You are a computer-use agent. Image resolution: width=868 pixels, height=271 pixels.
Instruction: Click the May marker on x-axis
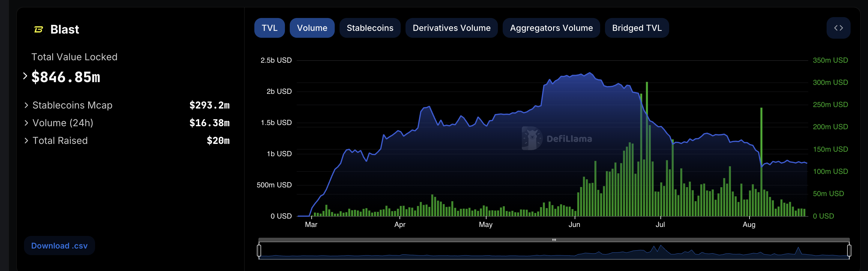(x=486, y=225)
